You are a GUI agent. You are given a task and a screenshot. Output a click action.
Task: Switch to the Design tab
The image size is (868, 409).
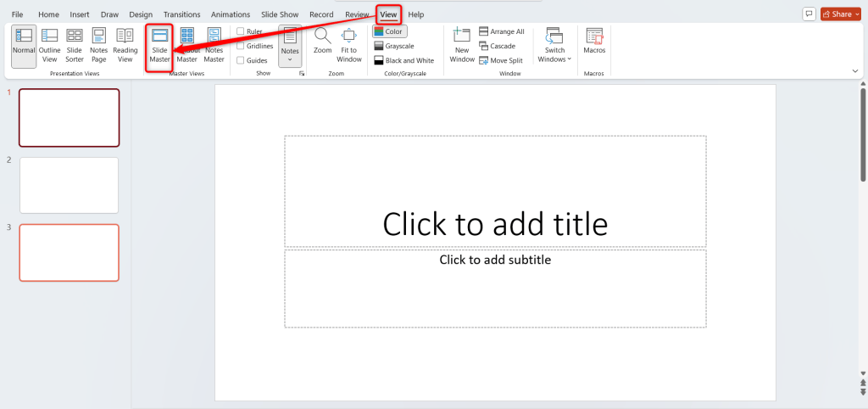click(x=141, y=14)
